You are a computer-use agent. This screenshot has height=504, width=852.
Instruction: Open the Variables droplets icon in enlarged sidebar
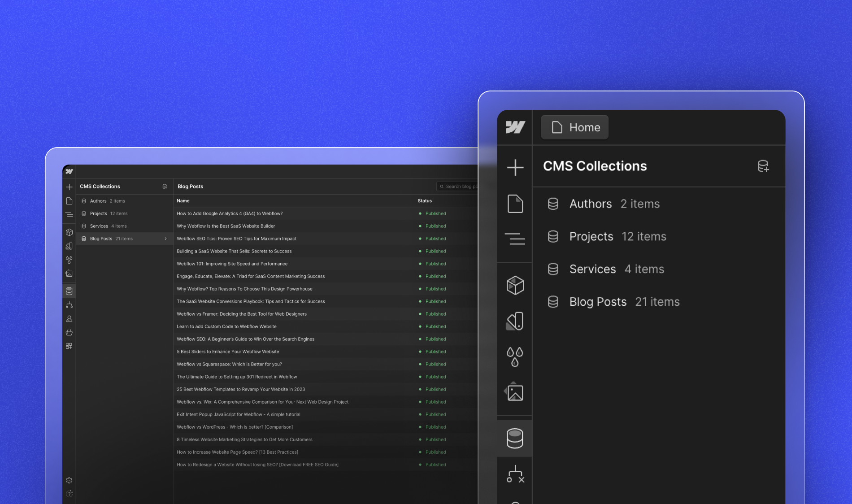(x=515, y=357)
